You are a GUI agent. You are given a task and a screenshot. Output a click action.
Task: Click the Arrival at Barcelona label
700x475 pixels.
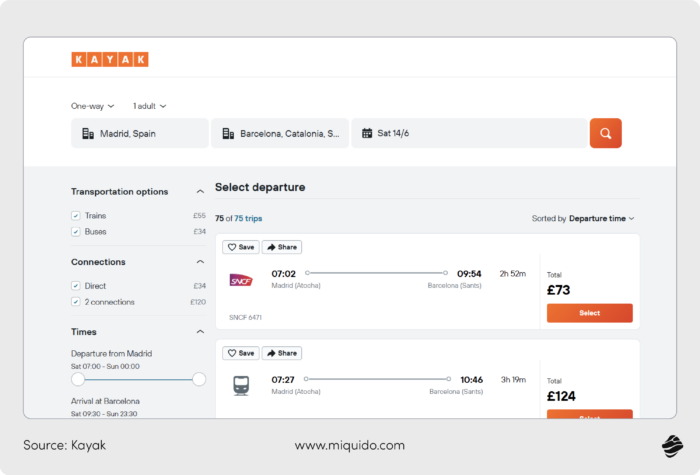click(105, 401)
